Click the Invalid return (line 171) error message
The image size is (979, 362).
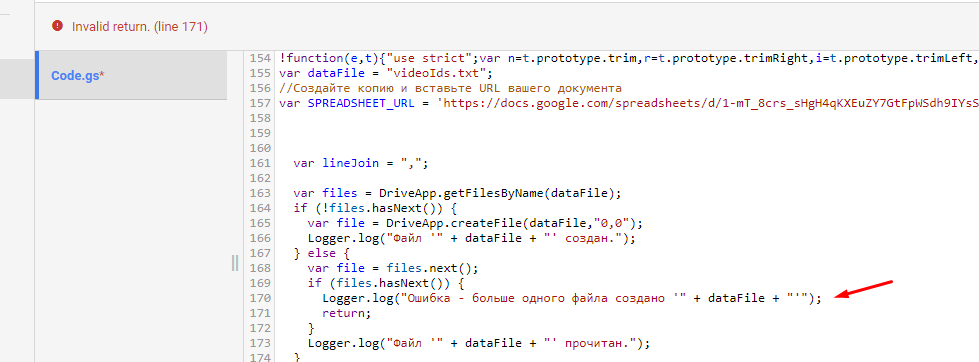140,26
